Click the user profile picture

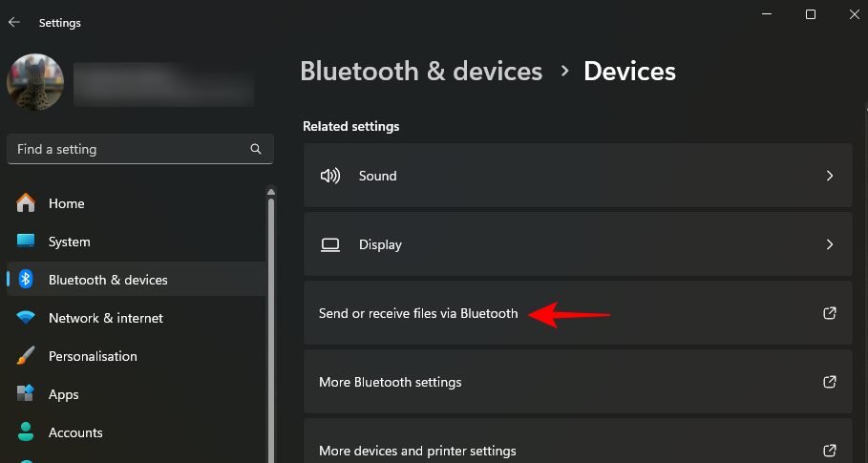[35, 82]
